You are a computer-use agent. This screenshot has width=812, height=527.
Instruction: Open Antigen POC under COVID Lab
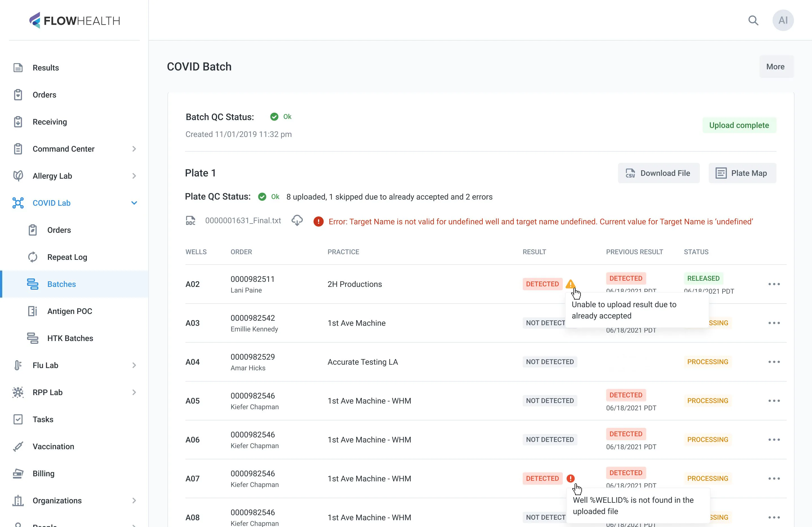(x=74, y=311)
